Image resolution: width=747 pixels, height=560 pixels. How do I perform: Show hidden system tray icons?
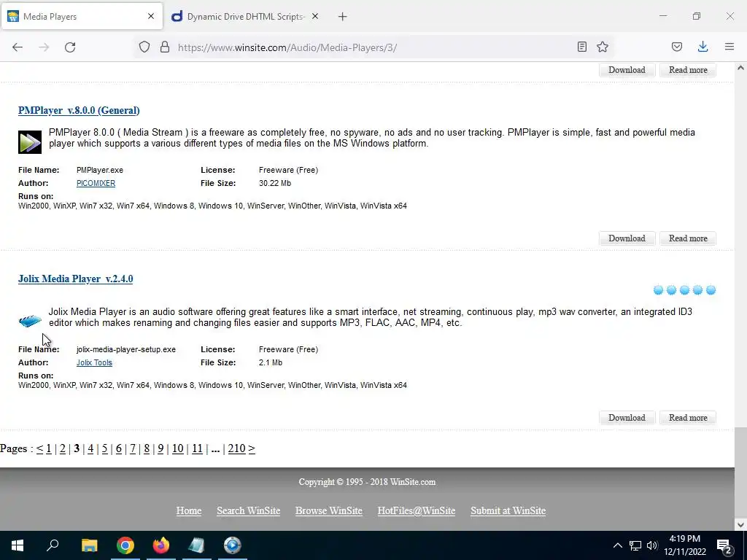click(617, 545)
